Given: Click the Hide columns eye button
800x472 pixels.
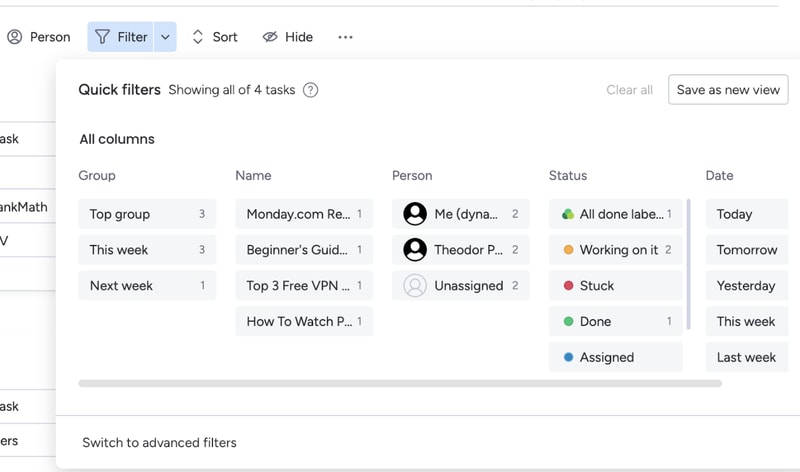Looking at the screenshot, I should tap(288, 37).
